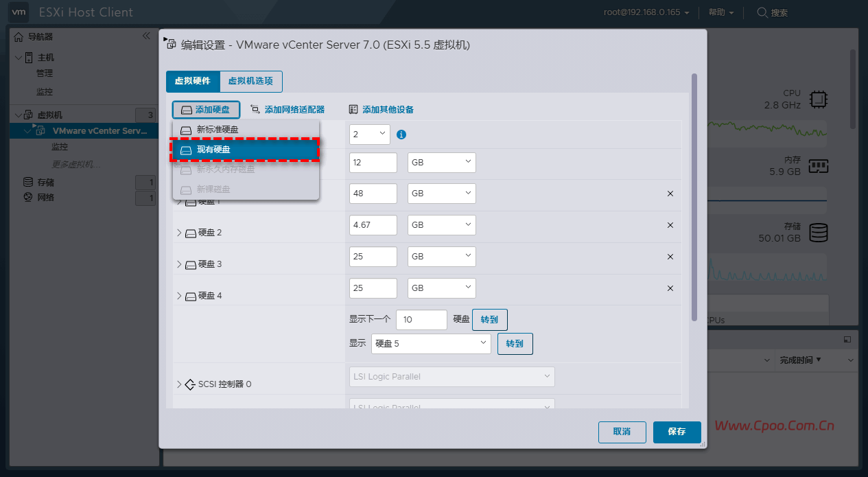Click the Navigator home icon
This screenshot has height=477, width=868.
coord(19,36)
